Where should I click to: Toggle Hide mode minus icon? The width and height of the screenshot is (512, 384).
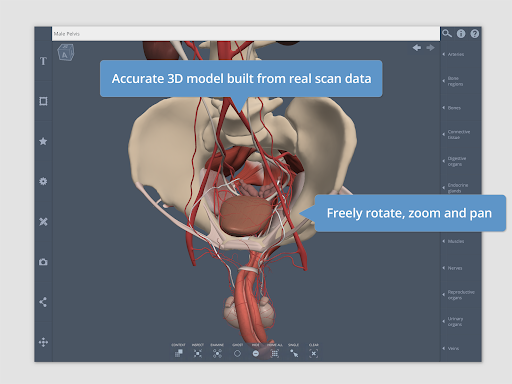[x=256, y=353]
